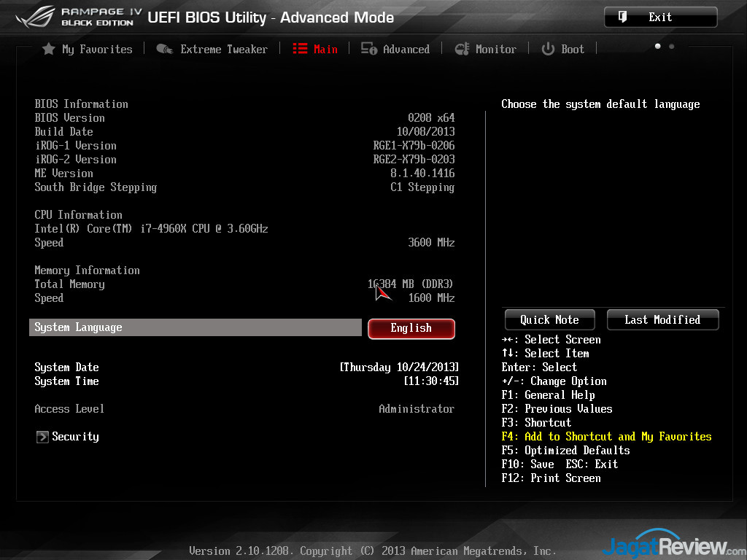Click the Extreme Tweaker tab icon
Viewport: 747px width, 560px height.
[164, 50]
